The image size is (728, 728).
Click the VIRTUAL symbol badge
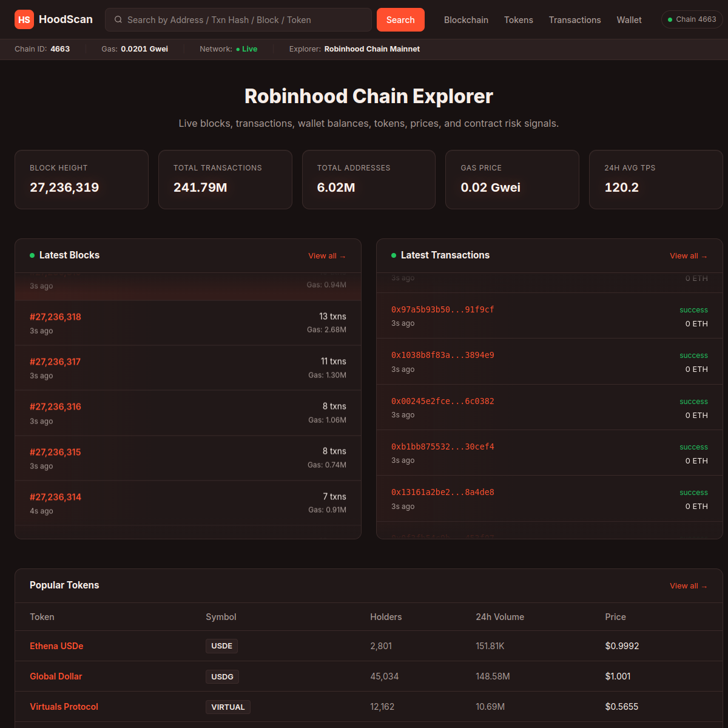(x=228, y=707)
